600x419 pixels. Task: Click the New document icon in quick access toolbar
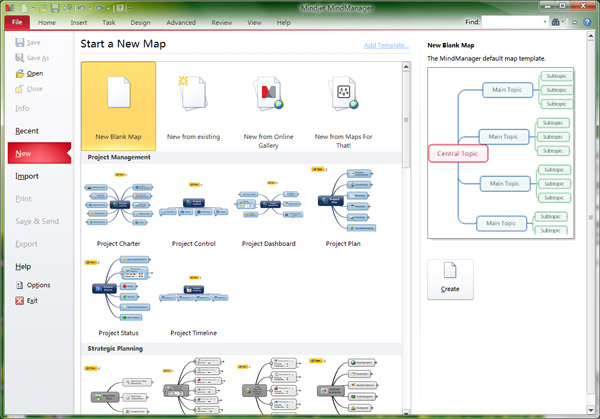24,7
